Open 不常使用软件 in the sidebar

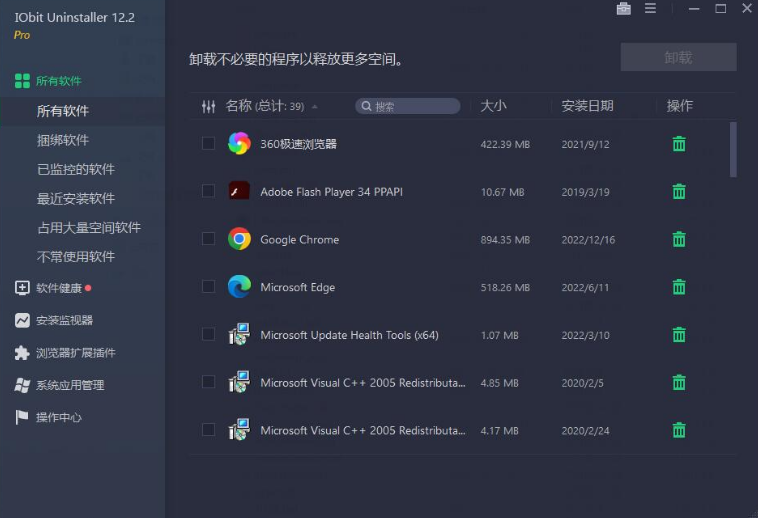click(x=76, y=256)
